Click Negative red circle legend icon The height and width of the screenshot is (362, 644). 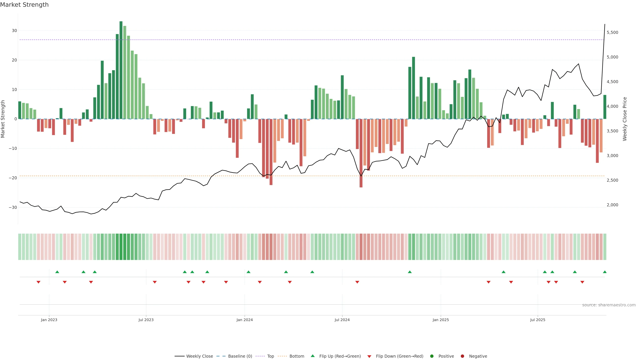pyautogui.click(x=462, y=356)
